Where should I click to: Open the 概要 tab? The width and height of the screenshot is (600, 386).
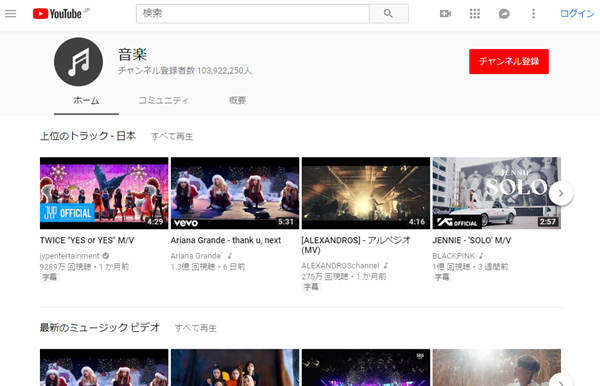coord(237,100)
